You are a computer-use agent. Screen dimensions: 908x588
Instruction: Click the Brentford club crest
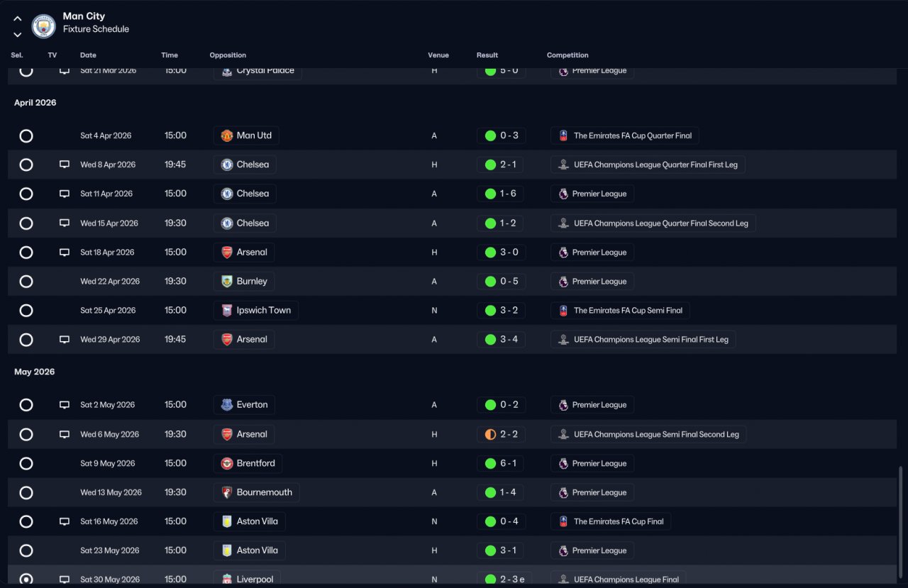point(227,464)
